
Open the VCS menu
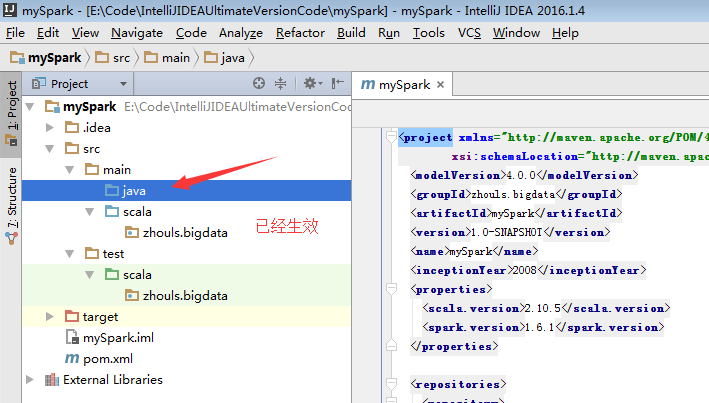click(x=469, y=33)
